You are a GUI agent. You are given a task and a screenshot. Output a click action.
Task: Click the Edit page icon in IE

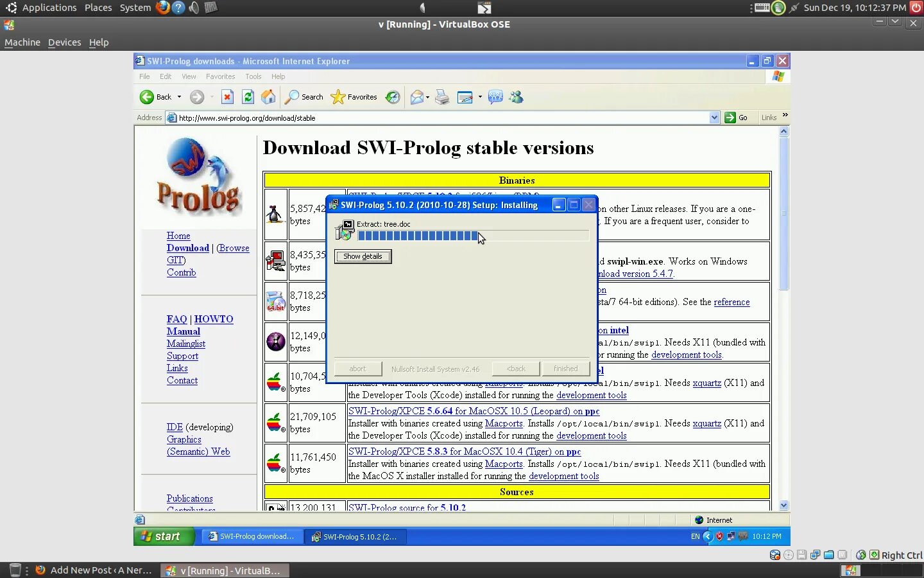tap(465, 97)
